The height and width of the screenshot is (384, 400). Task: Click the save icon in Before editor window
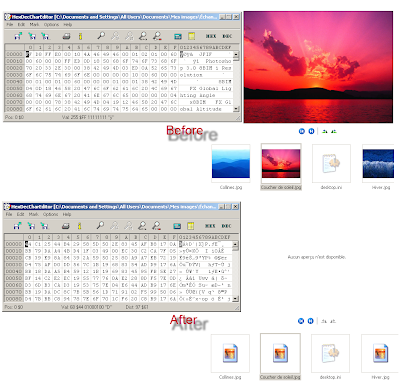coord(32,36)
